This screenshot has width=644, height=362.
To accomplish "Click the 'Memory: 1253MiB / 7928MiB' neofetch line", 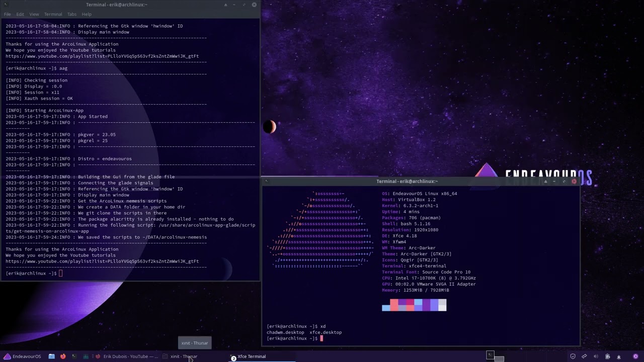I will (416, 290).
